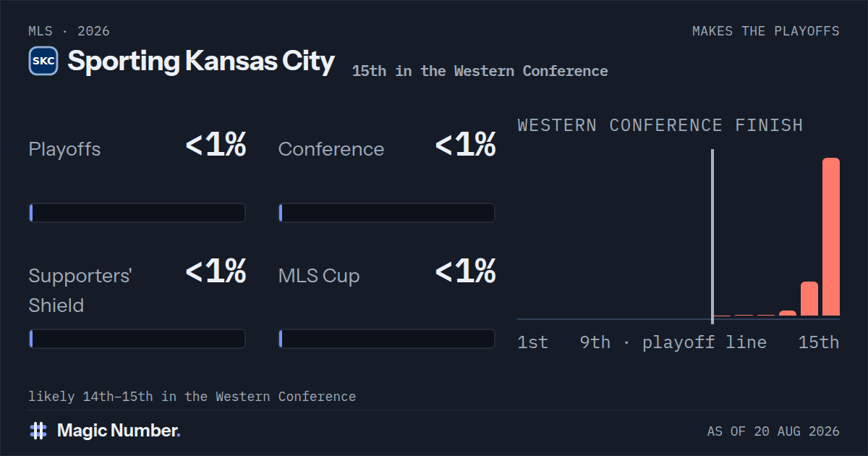868x456 pixels.
Task: Click the SKC team badge icon
Action: (43, 62)
